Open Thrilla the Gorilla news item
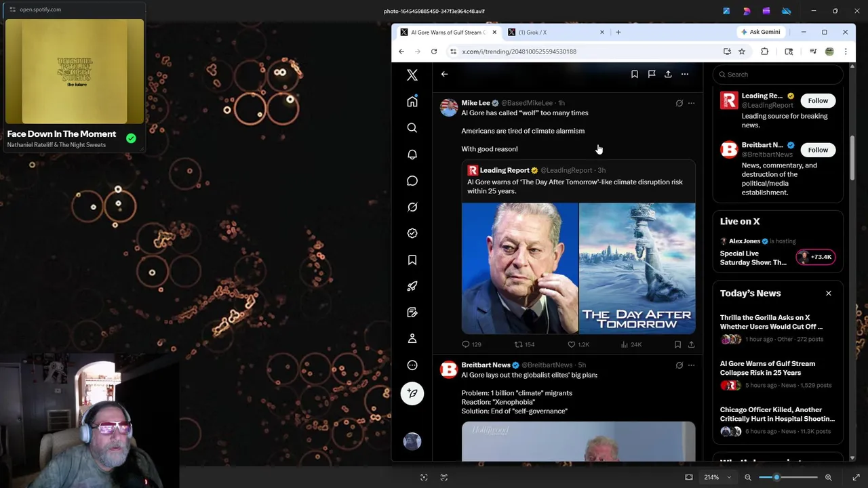 778,328
